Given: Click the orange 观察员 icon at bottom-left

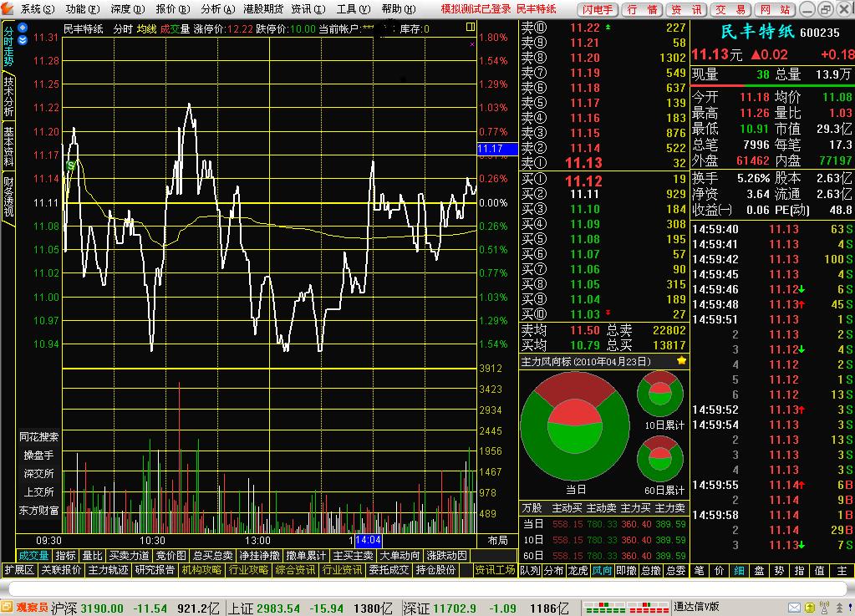Looking at the screenshot, I should (7, 607).
